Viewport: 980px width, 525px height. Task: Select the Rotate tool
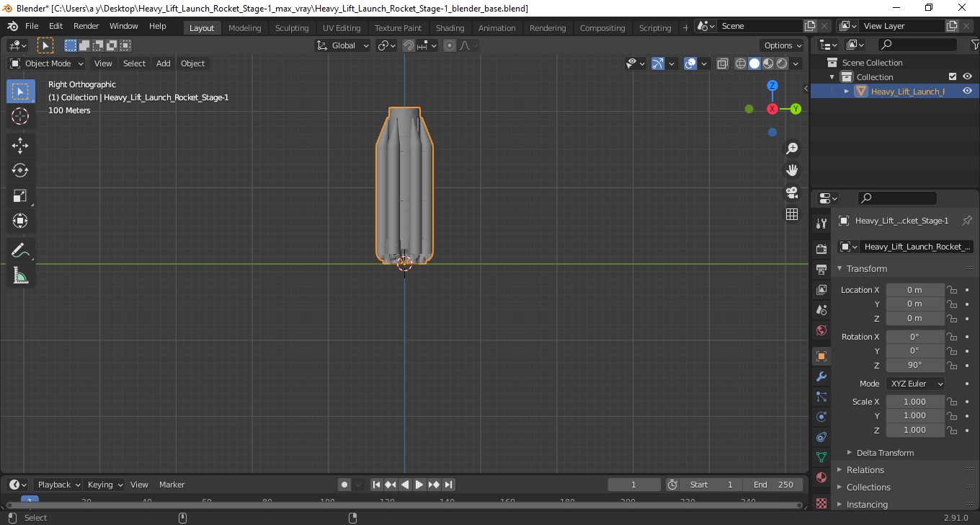click(x=20, y=171)
